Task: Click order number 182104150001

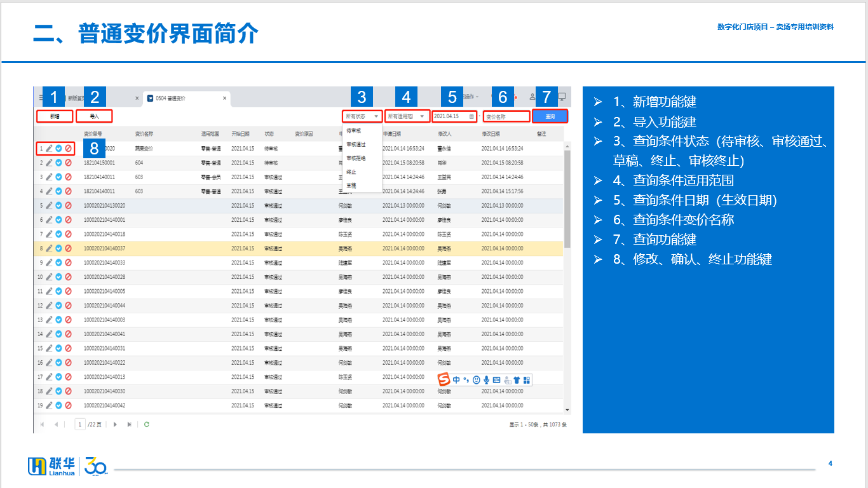Action: (99, 163)
